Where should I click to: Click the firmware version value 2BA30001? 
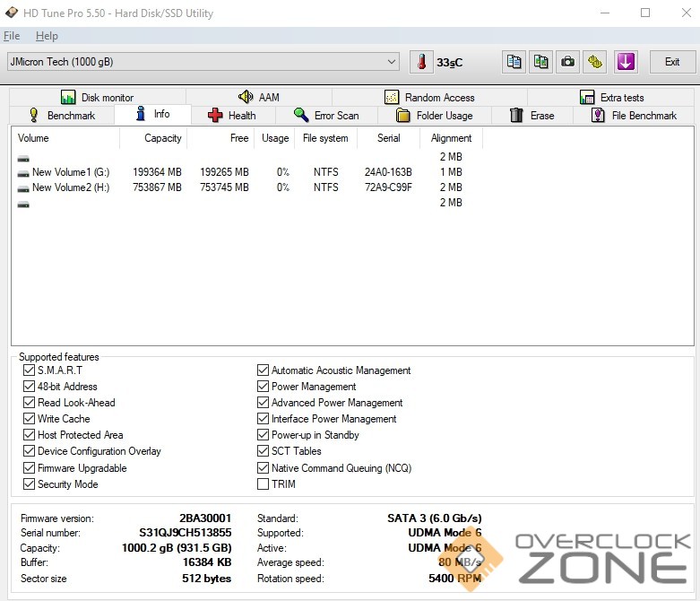[x=205, y=518]
